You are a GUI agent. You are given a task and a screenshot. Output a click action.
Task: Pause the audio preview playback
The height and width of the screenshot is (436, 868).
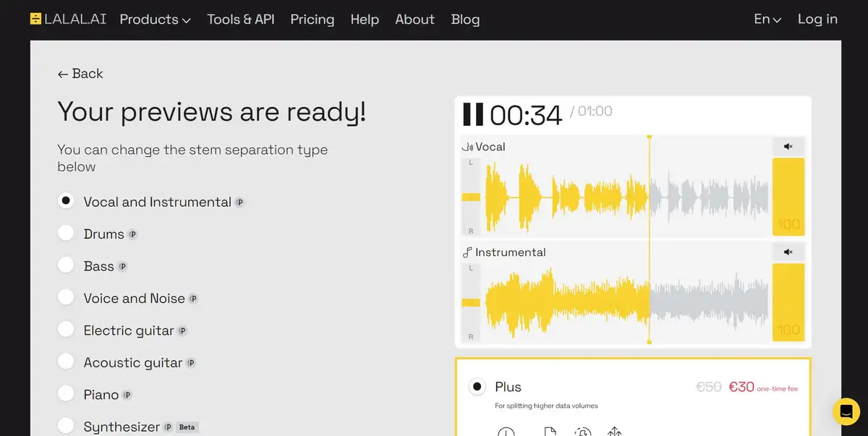pyautogui.click(x=473, y=114)
